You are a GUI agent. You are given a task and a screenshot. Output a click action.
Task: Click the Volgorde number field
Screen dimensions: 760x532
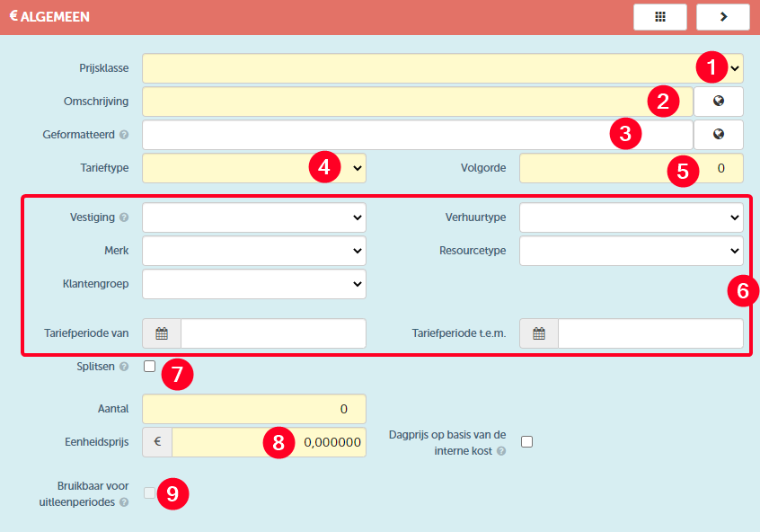[x=631, y=168]
